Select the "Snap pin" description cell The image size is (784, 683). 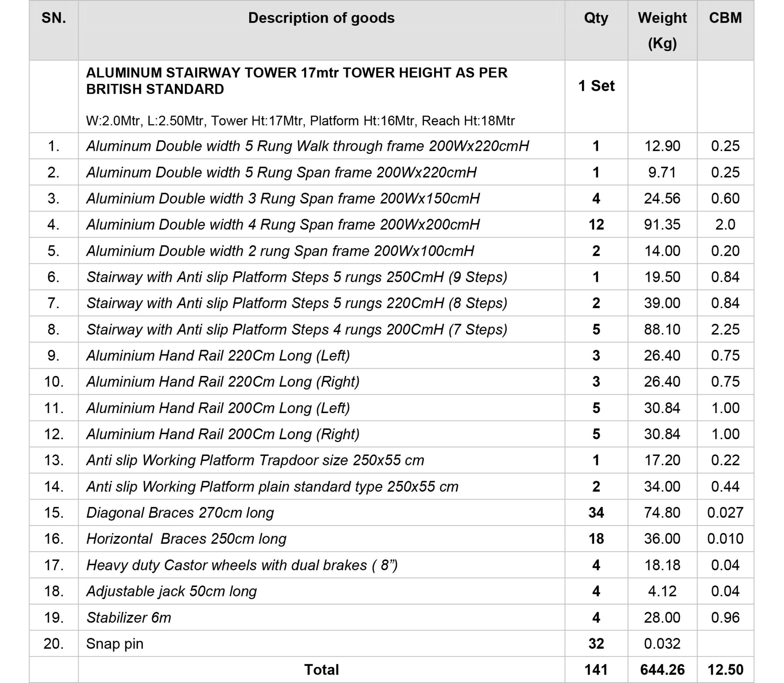click(114, 644)
